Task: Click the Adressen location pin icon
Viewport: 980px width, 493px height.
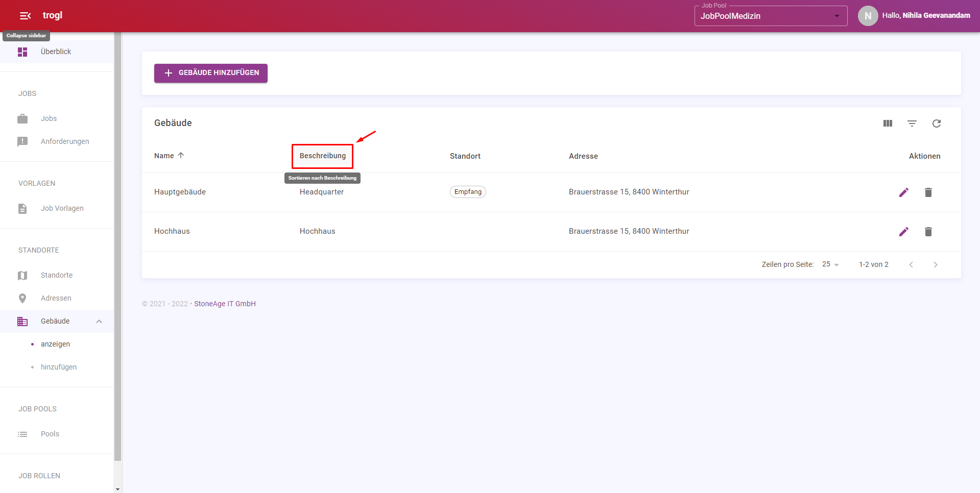Action: (x=22, y=299)
